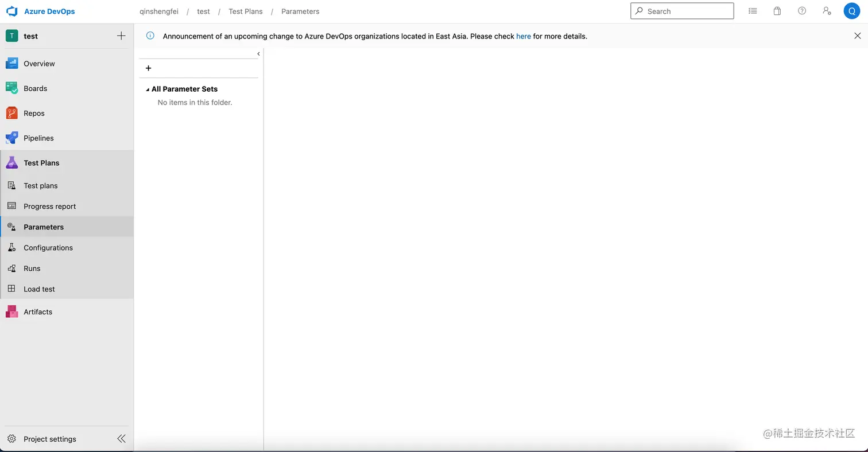Collapse the All Parameter Sets tree node
Viewport: 868px width, 452px height.
point(148,89)
